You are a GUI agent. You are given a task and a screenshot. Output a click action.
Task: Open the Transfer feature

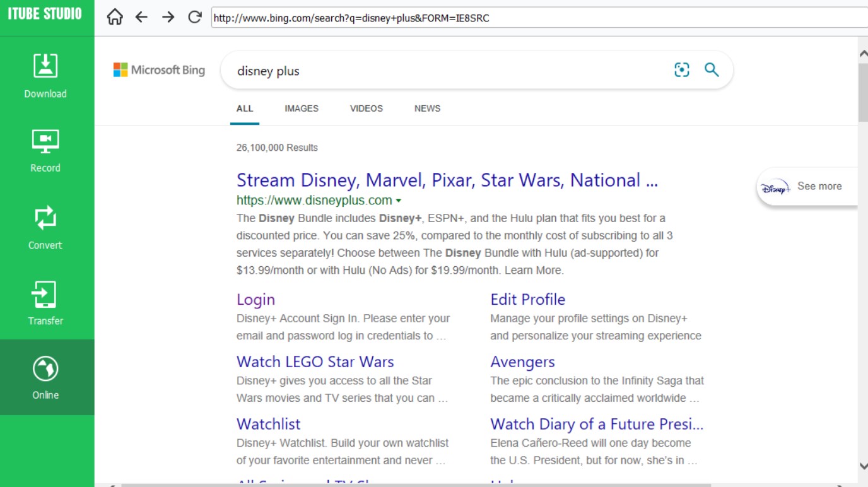click(x=45, y=304)
